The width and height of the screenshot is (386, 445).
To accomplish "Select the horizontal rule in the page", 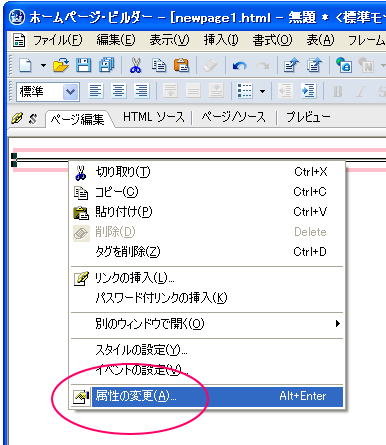I will (x=200, y=160).
